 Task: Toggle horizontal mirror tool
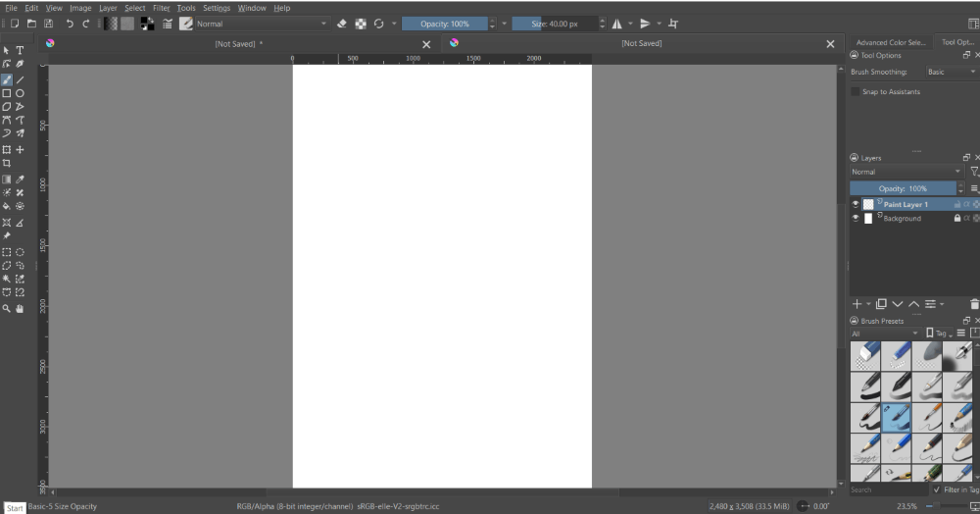[x=616, y=24]
